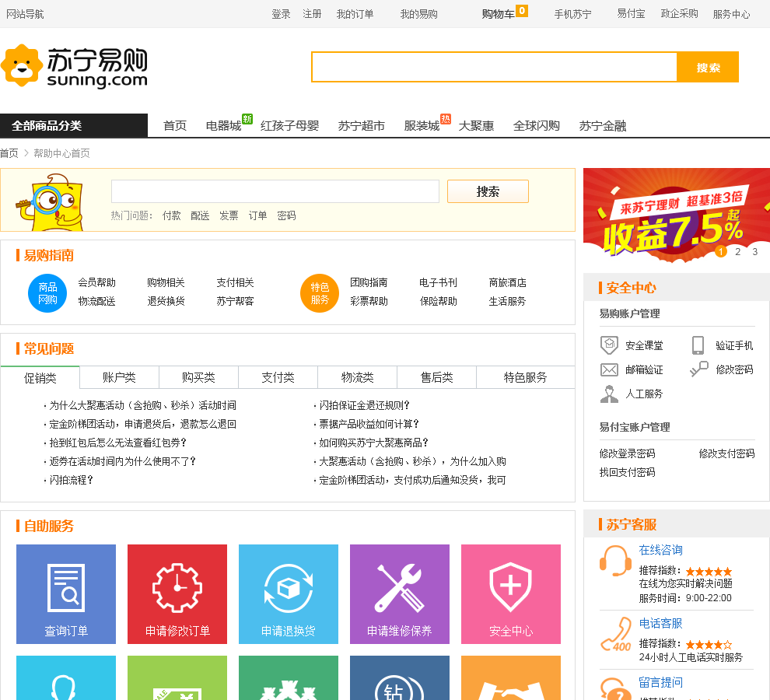Click the 电话客服 400 phone icon
The image size is (770, 700).
point(616,634)
